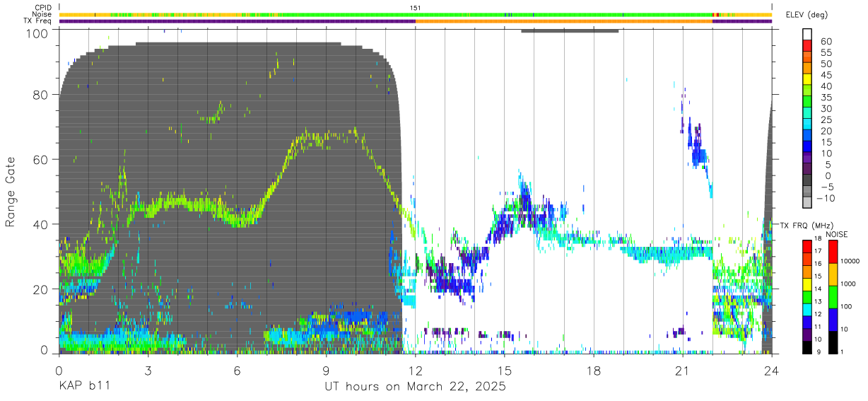Click the KAP b11 radar beam label
Viewport: 868px width, 401px height.
click(84, 387)
